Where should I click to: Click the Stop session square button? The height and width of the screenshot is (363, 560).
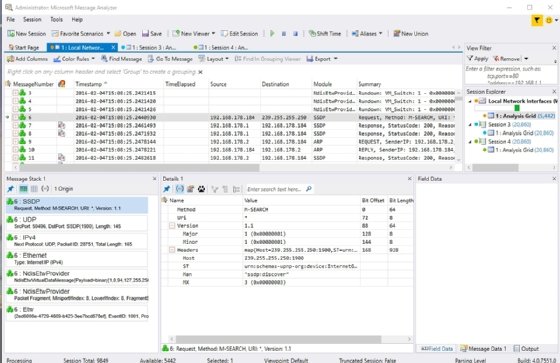[284, 34]
